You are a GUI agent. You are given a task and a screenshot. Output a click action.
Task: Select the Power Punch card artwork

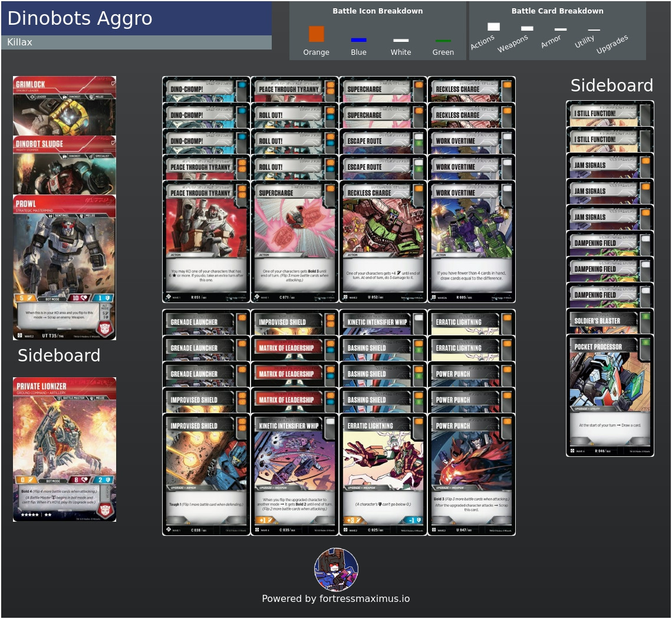472,460
